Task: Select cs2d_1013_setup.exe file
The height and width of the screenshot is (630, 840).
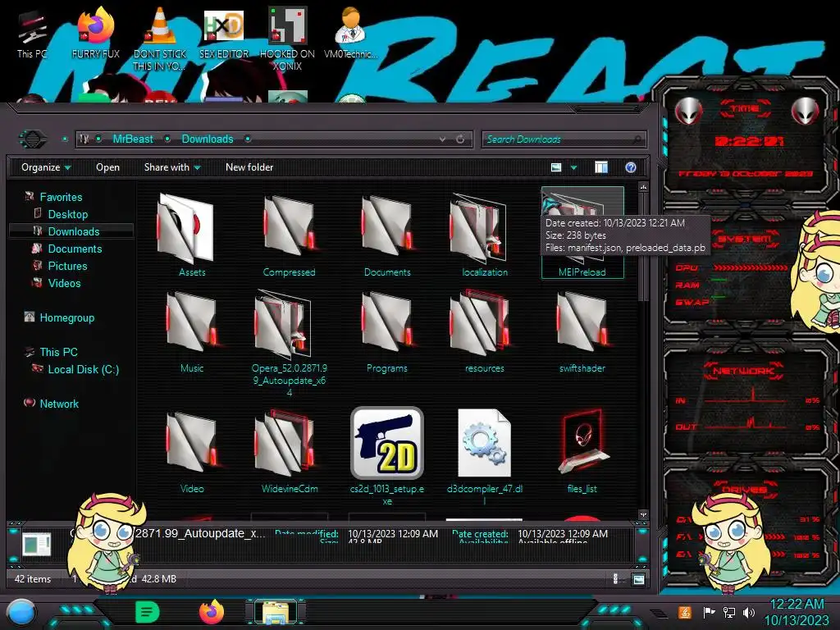Action: pyautogui.click(x=387, y=456)
